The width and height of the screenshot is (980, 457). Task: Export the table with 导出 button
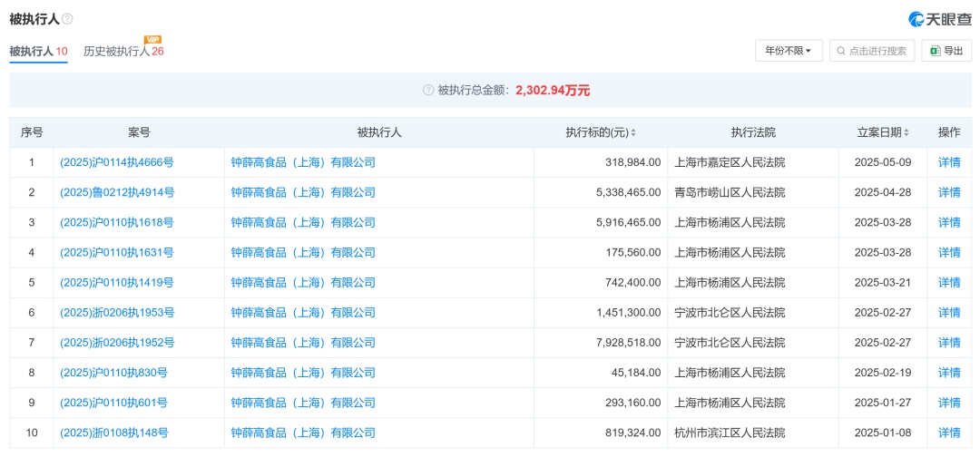(946, 51)
